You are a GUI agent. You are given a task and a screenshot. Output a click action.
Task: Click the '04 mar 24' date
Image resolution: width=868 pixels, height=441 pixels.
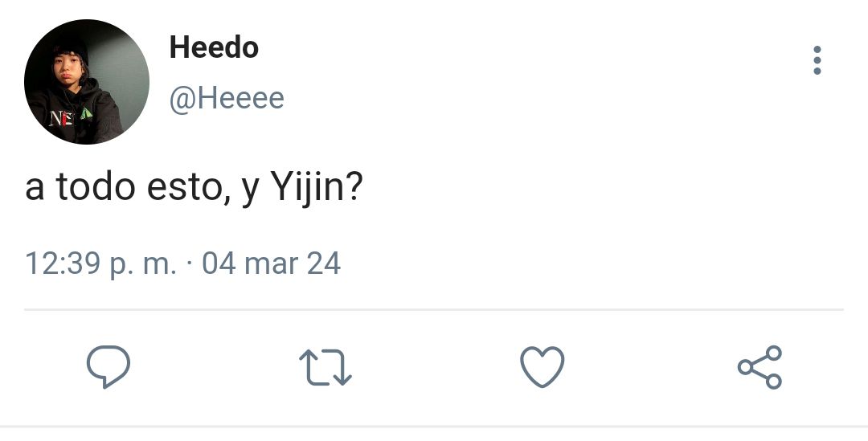pos(272,263)
